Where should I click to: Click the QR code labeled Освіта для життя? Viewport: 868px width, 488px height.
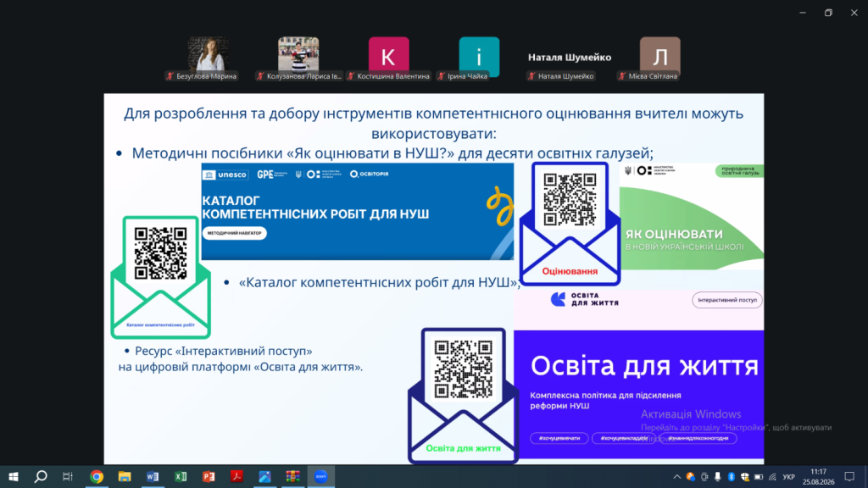pos(464,369)
